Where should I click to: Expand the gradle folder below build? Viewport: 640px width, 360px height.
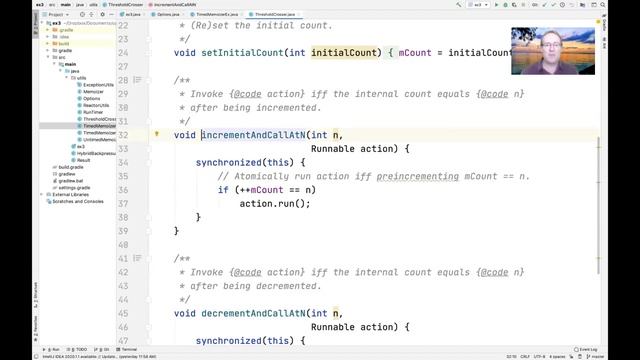coord(48,51)
